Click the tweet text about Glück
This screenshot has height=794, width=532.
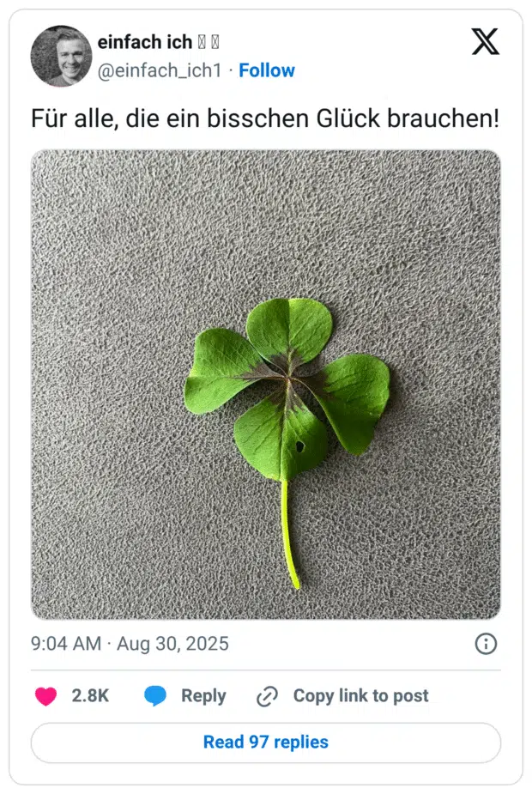pos(265,118)
